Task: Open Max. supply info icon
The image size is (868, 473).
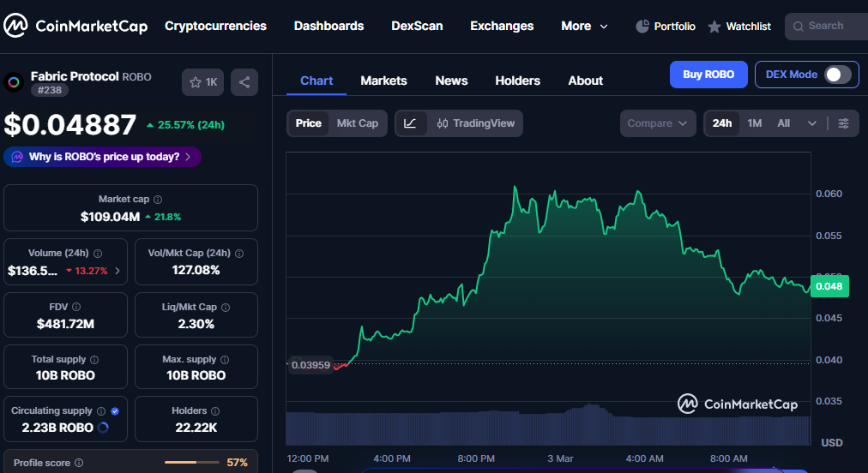Action: click(225, 360)
